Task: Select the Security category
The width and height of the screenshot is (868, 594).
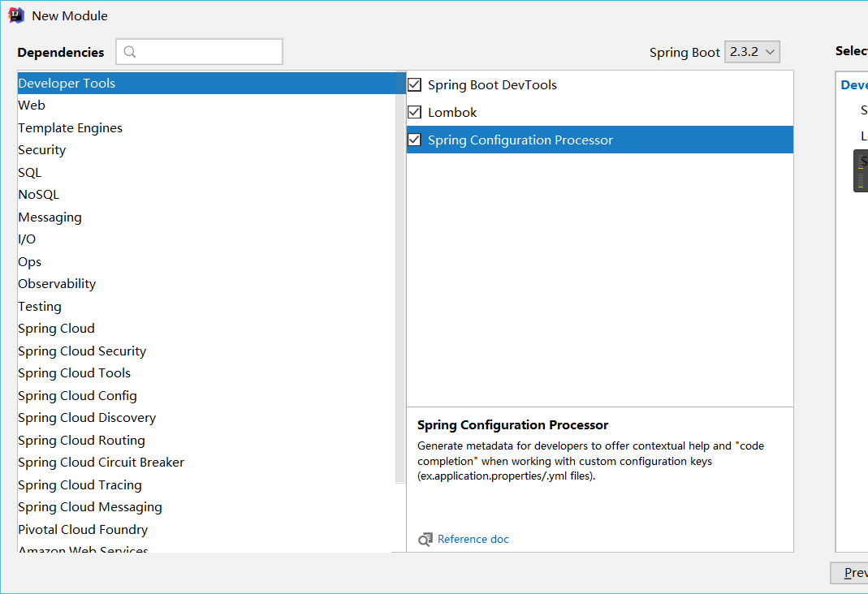Action: [x=206, y=150]
